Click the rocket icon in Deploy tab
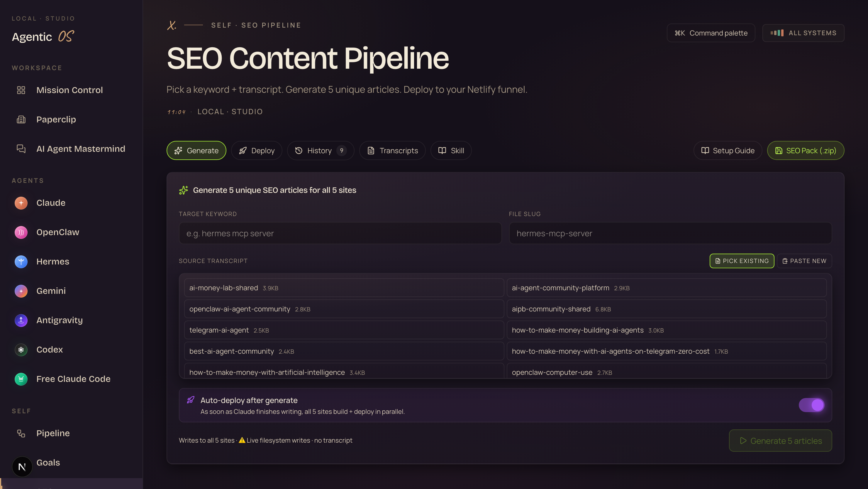This screenshot has height=489, width=868. click(243, 151)
